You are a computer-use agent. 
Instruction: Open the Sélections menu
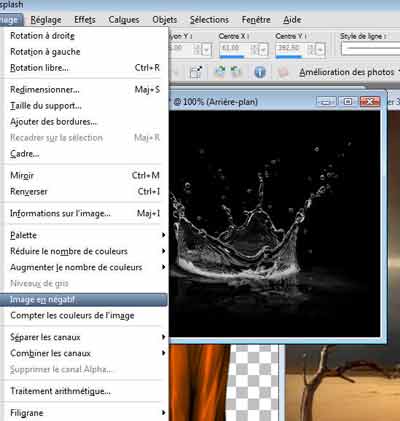pos(209,20)
